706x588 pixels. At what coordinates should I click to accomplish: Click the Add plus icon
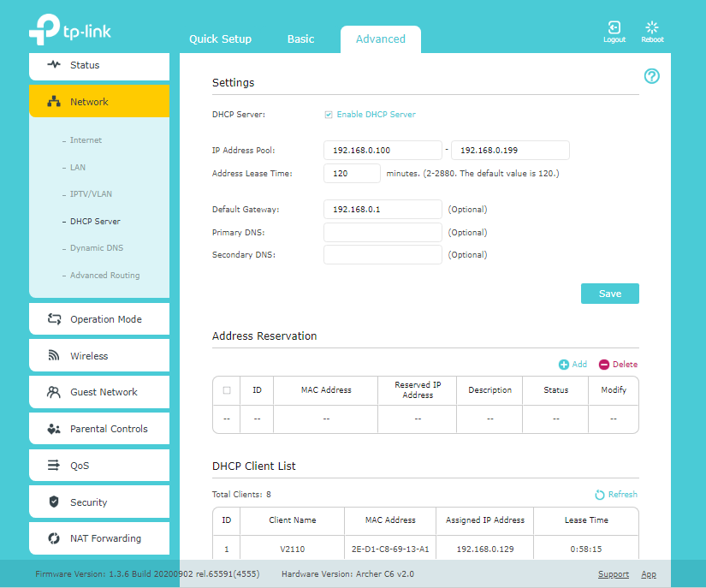point(564,365)
